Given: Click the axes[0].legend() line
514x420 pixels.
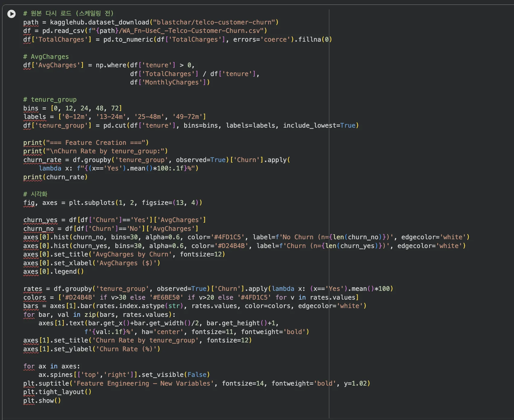Looking at the screenshot, I should 53,272.
